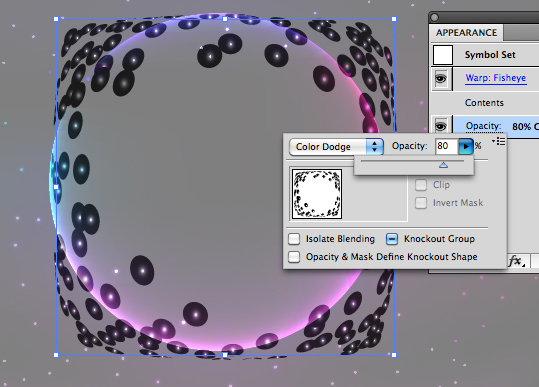Enable the Clip checkbox

tap(421, 185)
